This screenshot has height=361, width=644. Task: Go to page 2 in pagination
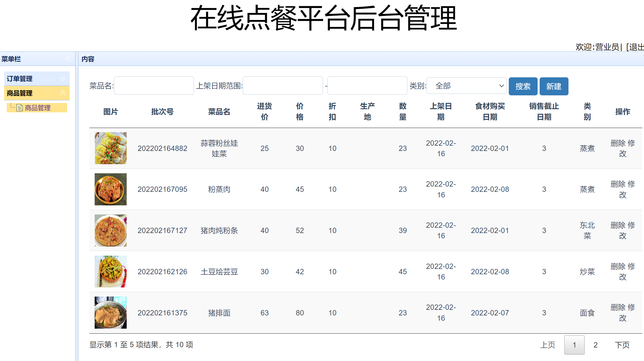point(596,345)
